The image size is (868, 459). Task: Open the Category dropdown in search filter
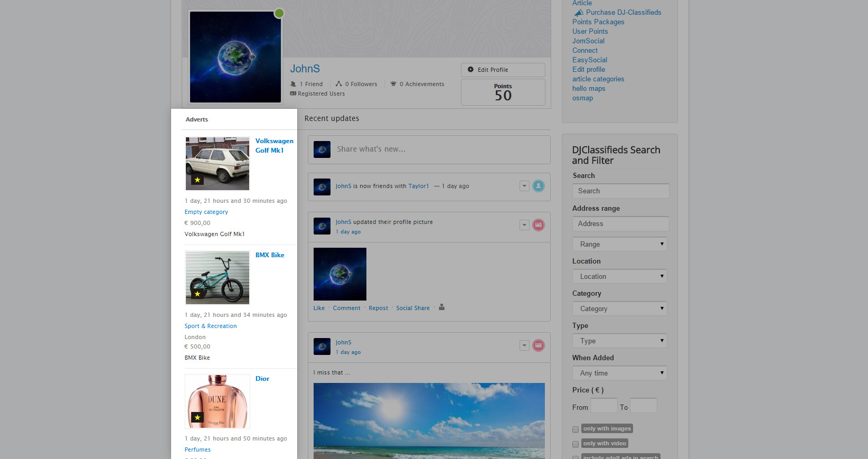pos(619,308)
